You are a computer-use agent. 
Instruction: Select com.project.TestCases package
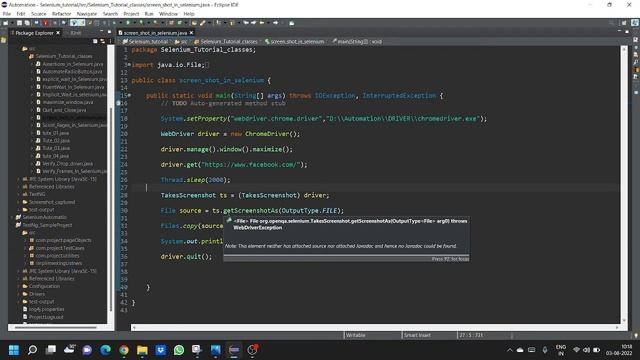(x=60, y=248)
